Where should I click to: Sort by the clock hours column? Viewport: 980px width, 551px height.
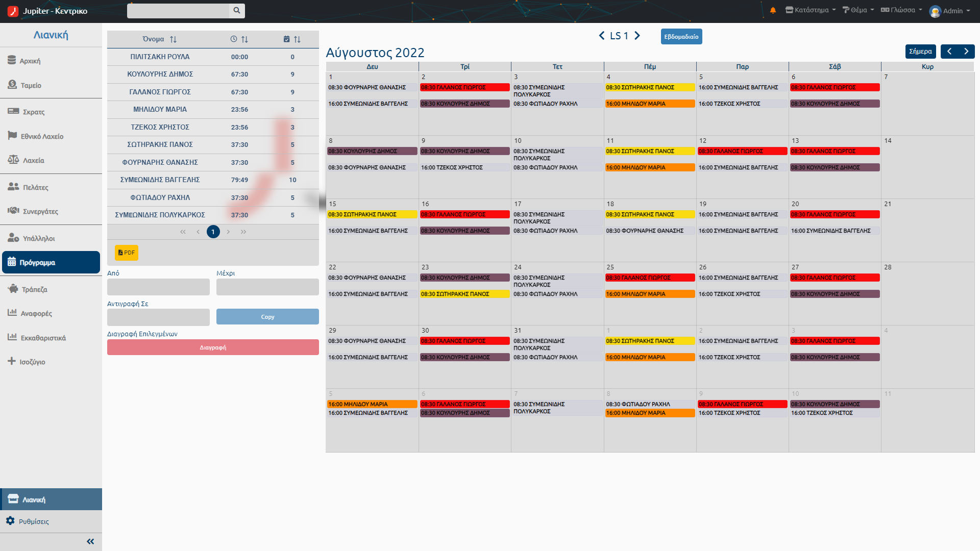[239, 39]
